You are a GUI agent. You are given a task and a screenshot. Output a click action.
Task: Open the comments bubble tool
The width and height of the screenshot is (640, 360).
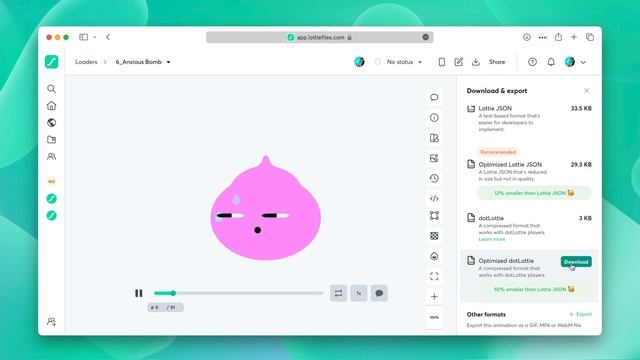pos(434,97)
